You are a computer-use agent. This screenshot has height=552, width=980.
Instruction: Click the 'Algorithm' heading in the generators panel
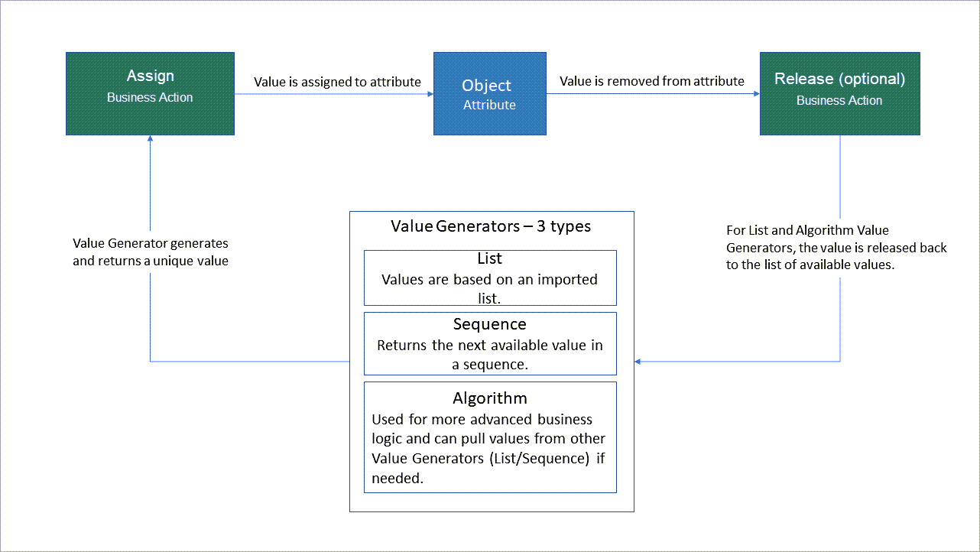coord(489,398)
